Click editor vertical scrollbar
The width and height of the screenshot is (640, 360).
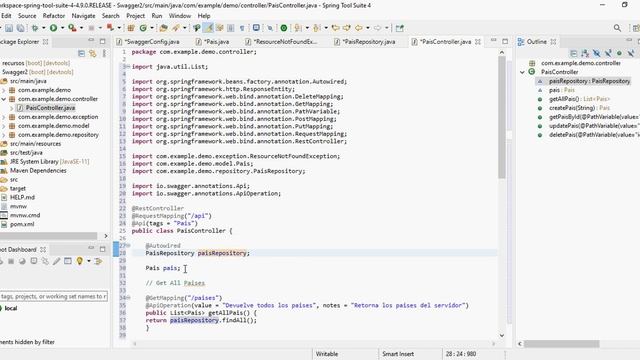(502, 118)
